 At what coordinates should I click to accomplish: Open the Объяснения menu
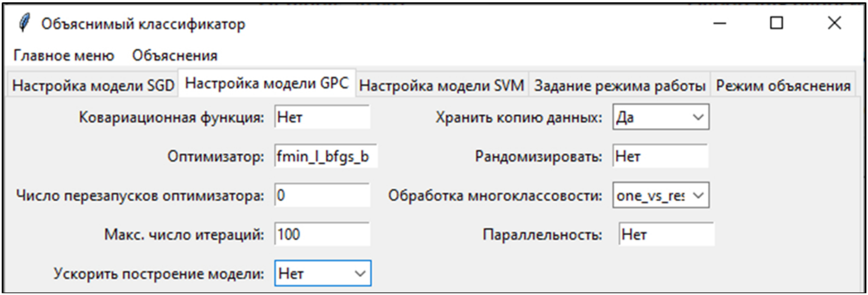pos(174,56)
